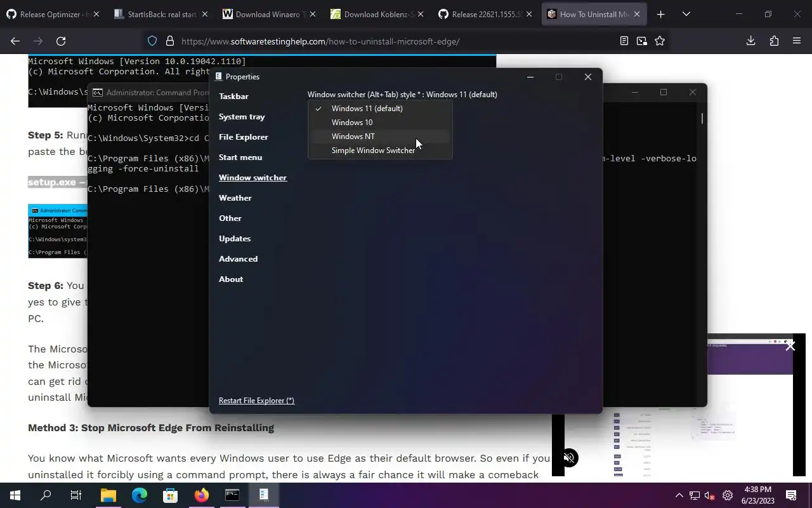The width and height of the screenshot is (812, 508).
Task: Open Microsoft Store taskbar icon
Action: click(170, 495)
